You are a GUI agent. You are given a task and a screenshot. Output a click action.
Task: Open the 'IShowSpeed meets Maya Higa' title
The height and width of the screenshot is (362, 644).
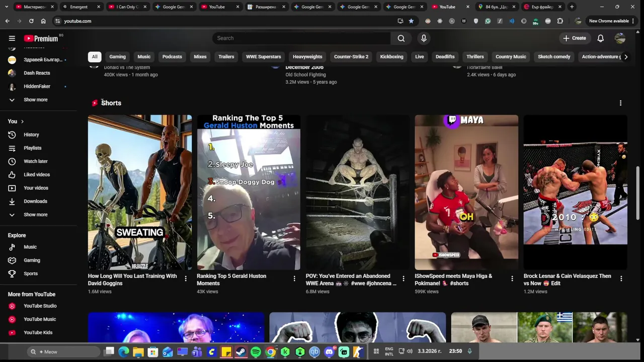[453, 280]
